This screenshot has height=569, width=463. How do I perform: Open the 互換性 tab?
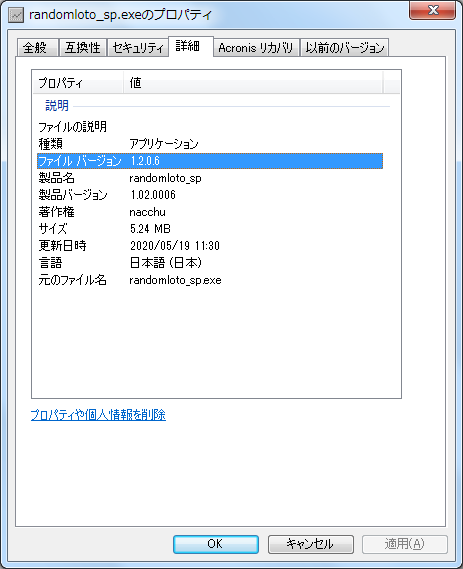[82, 48]
